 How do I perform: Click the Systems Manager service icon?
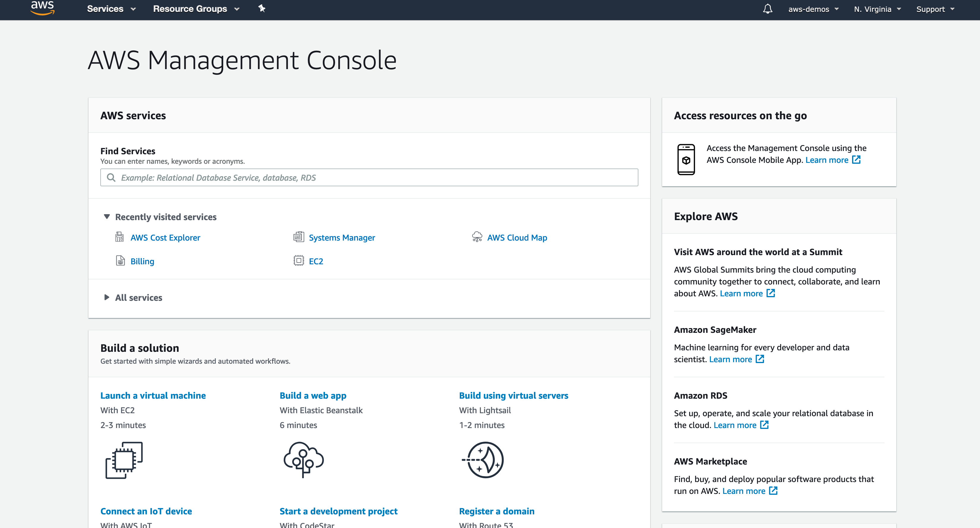tap(299, 237)
